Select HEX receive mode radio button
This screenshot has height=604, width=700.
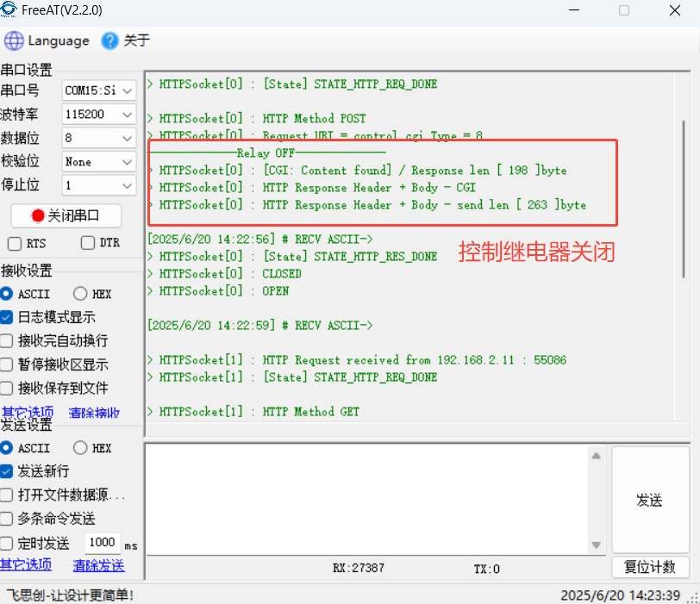pyautogui.click(x=80, y=294)
